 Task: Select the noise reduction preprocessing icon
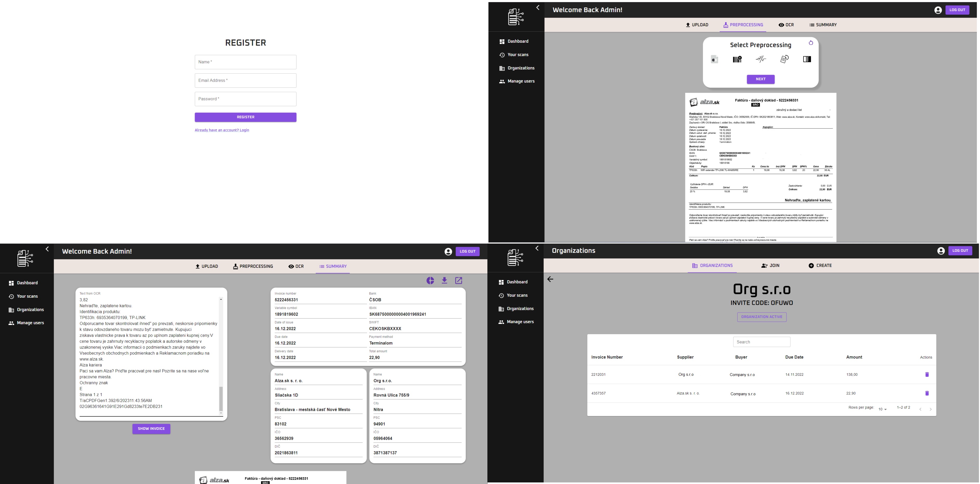coord(761,59)
